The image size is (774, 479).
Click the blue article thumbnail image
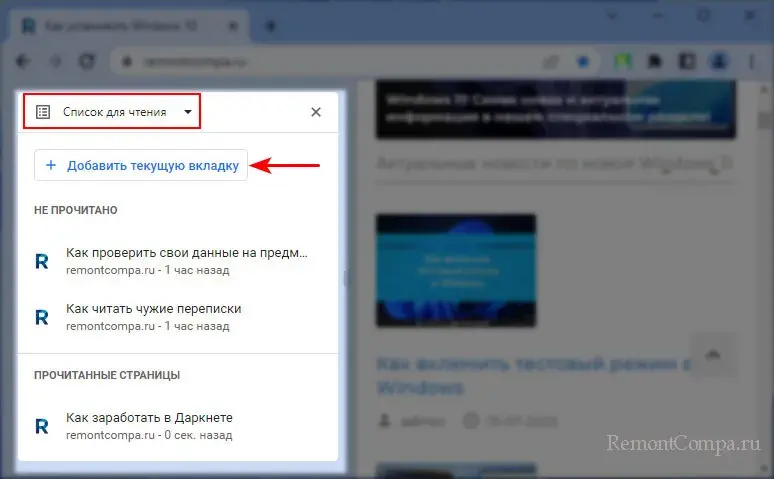click(x=455, y=270)
